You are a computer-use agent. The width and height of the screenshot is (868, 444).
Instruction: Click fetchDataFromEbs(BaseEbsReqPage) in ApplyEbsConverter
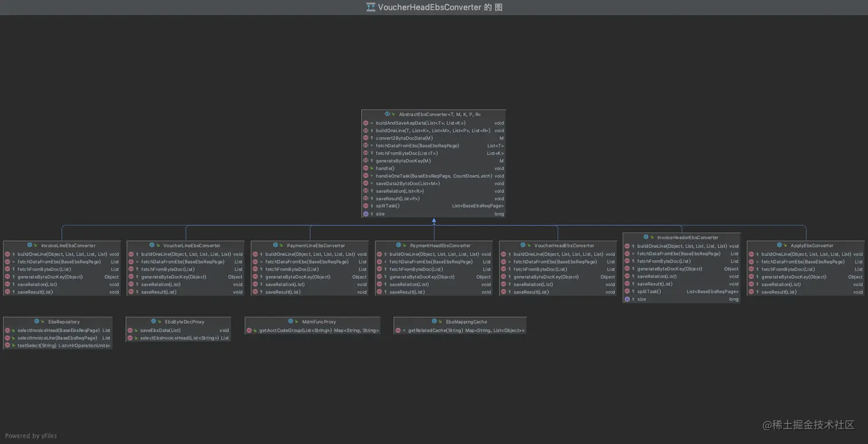click(x=803, y=262)
